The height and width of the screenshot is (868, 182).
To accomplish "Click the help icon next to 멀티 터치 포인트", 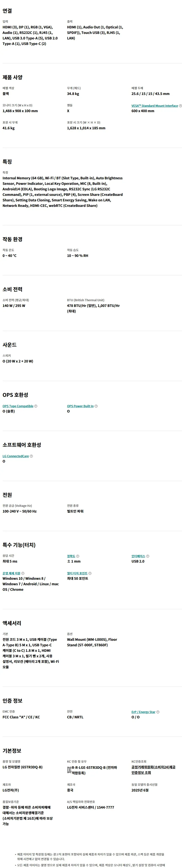I will (90, 573).
